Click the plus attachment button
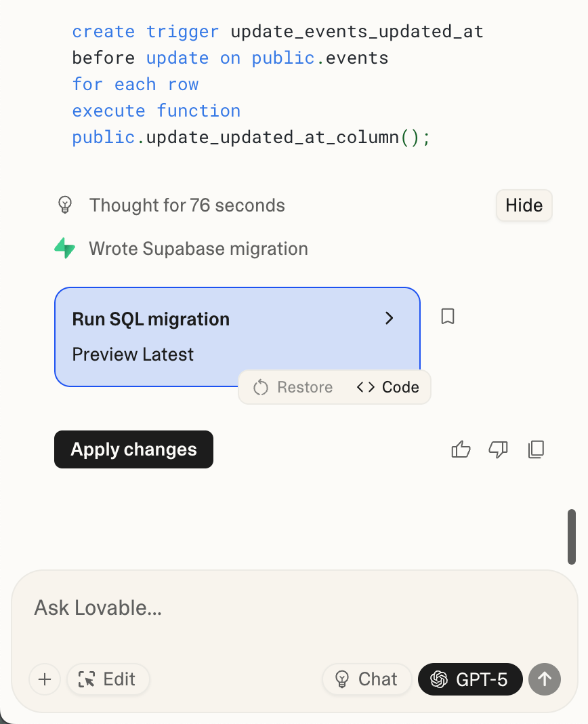This screenshot has width=588, height=724. (45, 679)
